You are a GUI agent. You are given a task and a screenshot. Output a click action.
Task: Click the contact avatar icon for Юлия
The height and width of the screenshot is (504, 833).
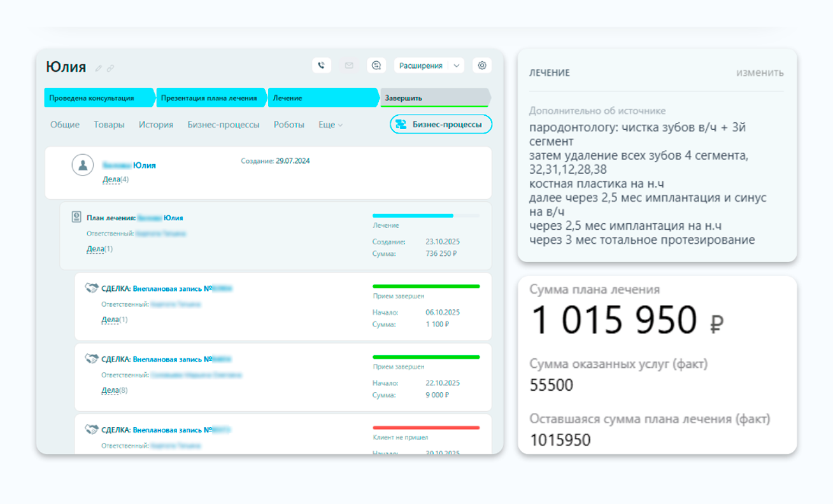pyautogui.click(x=82, y=165)
